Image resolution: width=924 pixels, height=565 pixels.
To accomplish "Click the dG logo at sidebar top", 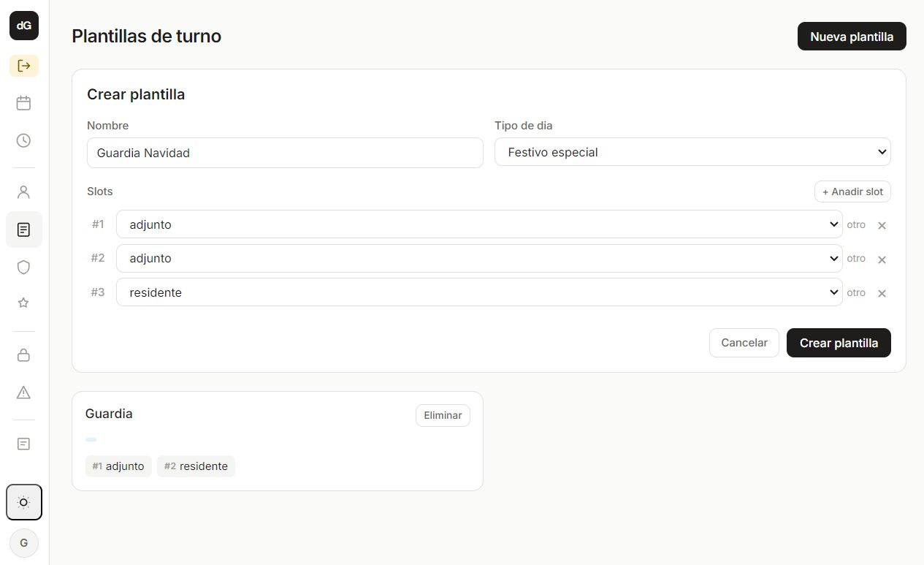I will coord(23,26).
